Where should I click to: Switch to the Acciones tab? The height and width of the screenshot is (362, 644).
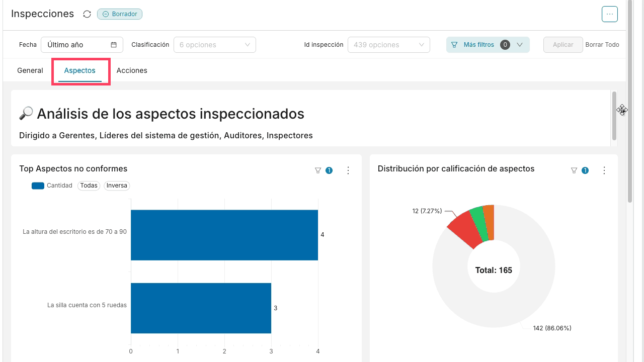point(132,70)
